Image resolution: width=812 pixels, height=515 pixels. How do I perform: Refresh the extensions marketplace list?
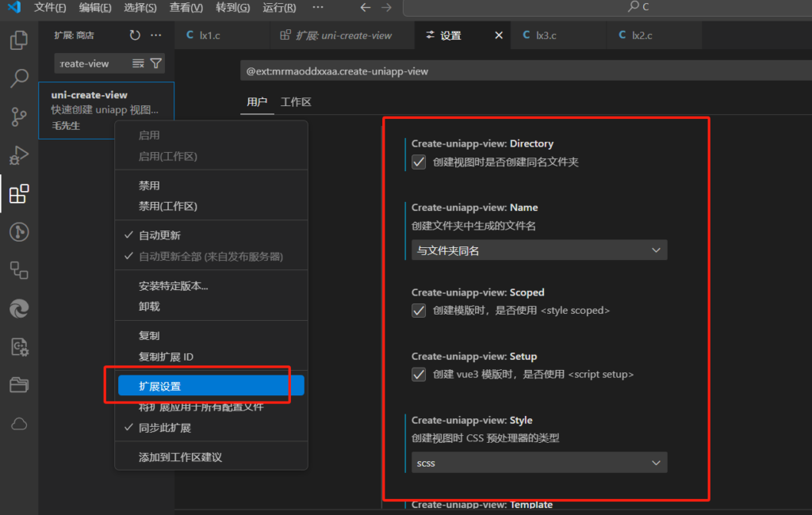[x=135, y=35]
